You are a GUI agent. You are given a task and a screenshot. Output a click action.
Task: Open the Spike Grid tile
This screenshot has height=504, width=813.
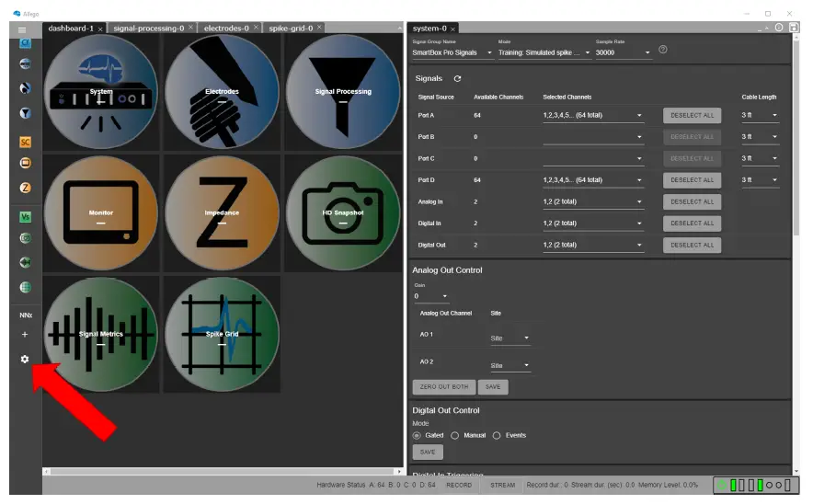222,335
